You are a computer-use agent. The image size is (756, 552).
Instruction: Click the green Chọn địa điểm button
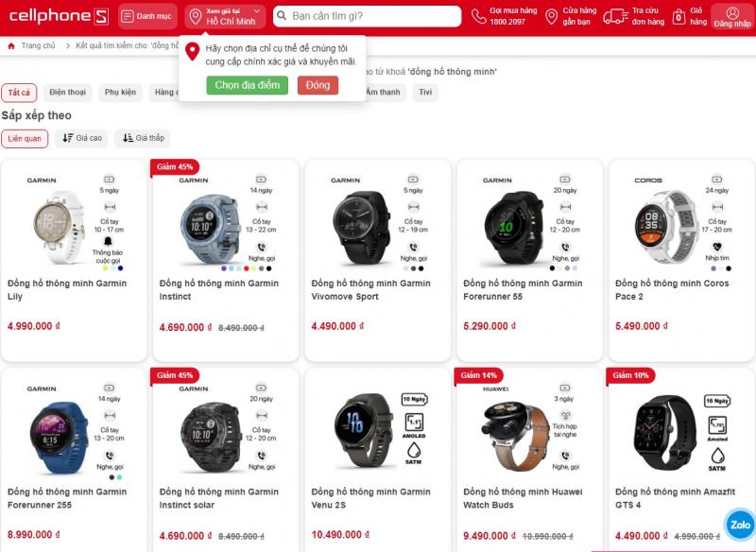pos(248,85)
